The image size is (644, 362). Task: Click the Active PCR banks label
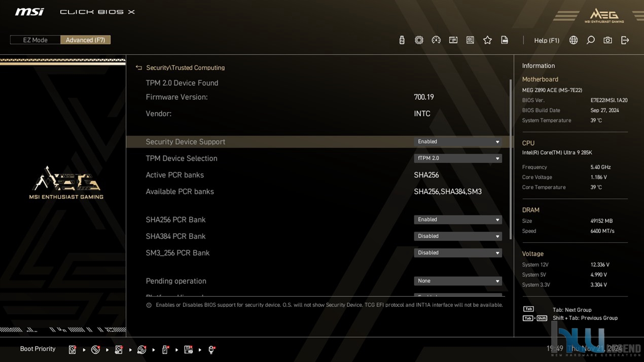click(174, 175)
